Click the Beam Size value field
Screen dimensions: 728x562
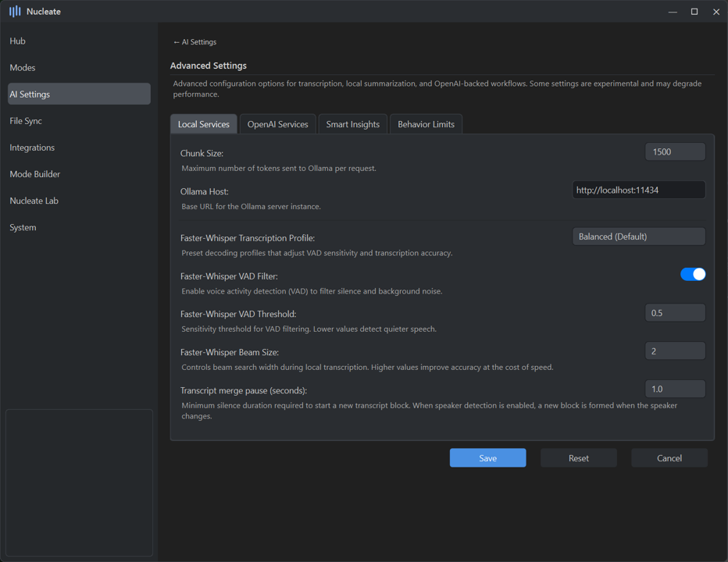point(675,351)
